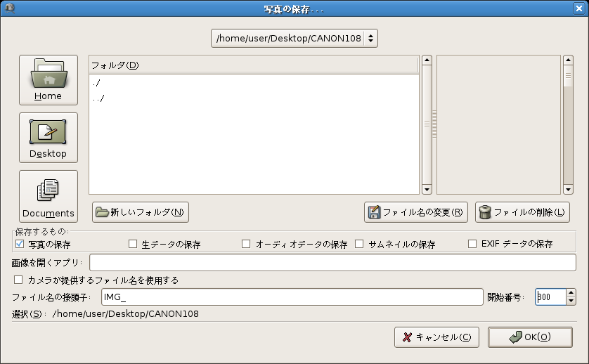This screenshot has width=589, height=364.
Task: Click file list scrollbar up arrow
Action: tap(427, 60)
